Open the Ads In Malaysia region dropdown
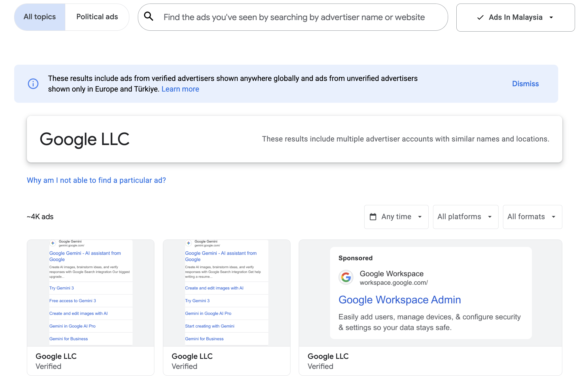The image size is (588, 381). [515, 17]
